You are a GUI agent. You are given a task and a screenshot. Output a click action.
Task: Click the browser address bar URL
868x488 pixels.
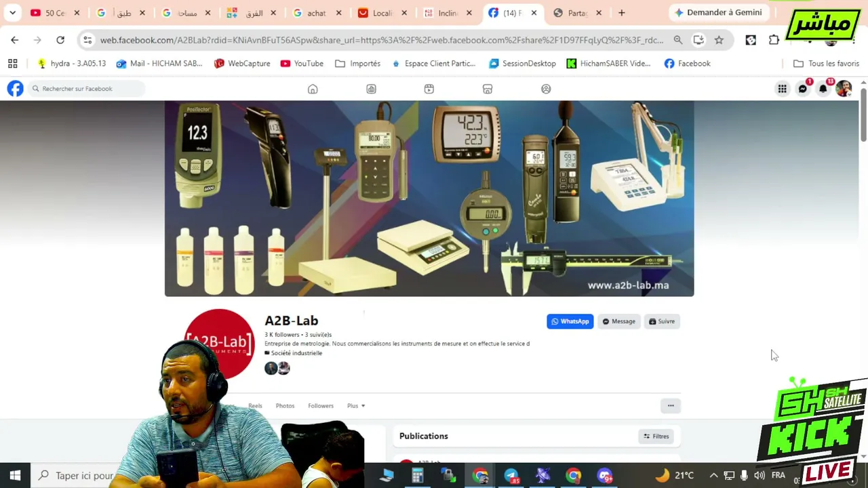click(382, 40)
